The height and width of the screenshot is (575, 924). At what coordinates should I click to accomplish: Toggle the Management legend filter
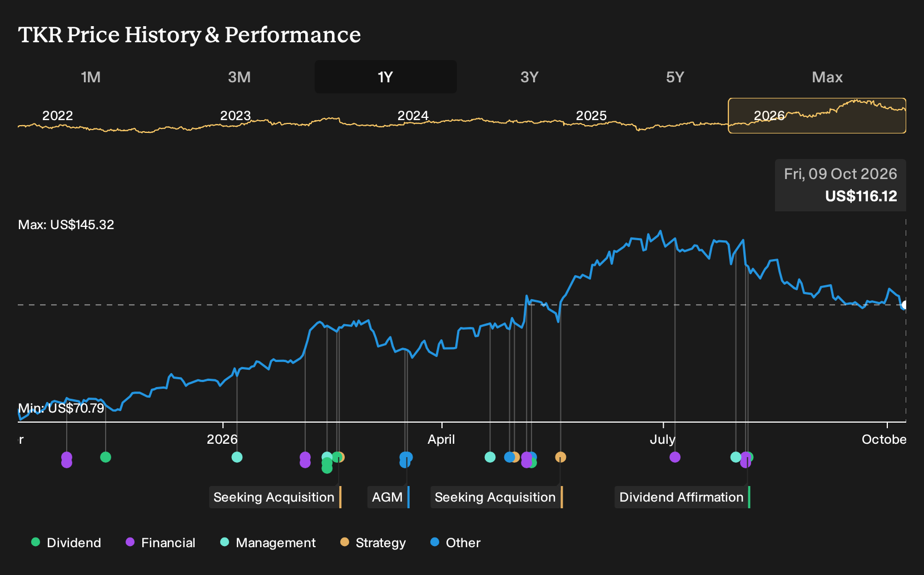click(268, 543)
